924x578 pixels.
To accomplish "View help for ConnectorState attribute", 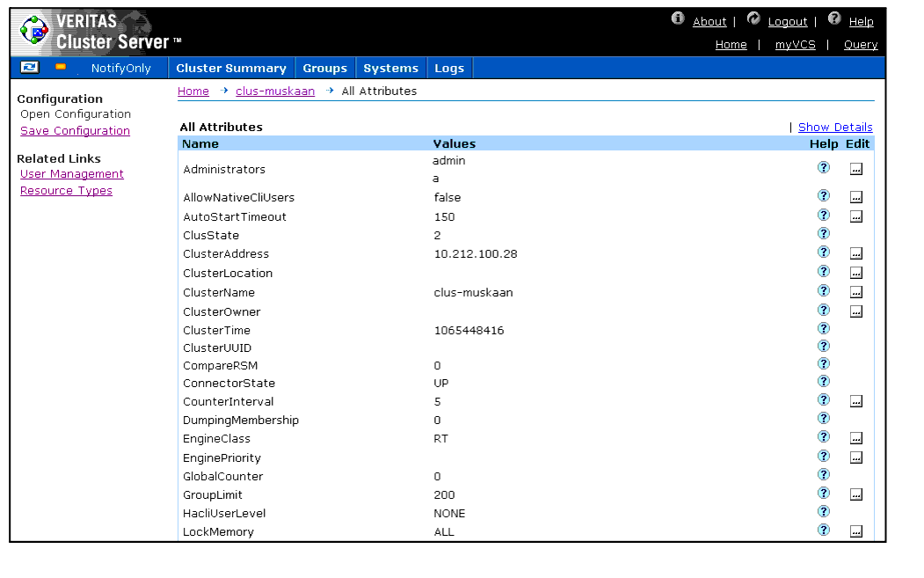I will 824,382.
